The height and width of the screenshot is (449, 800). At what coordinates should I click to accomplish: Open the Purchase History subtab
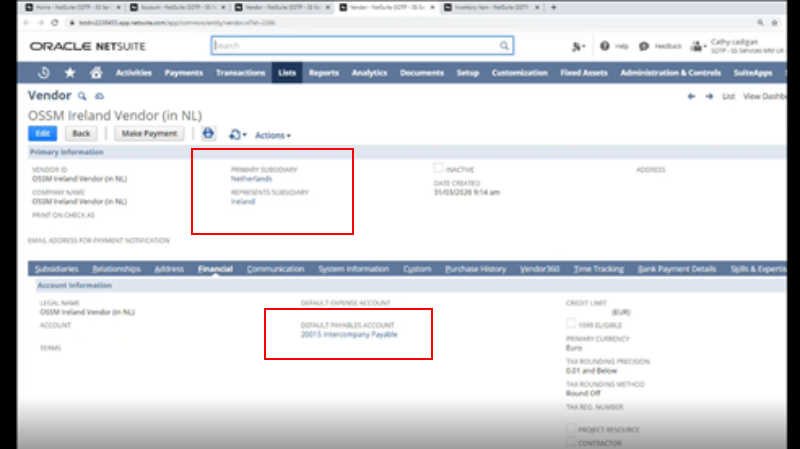476,269
